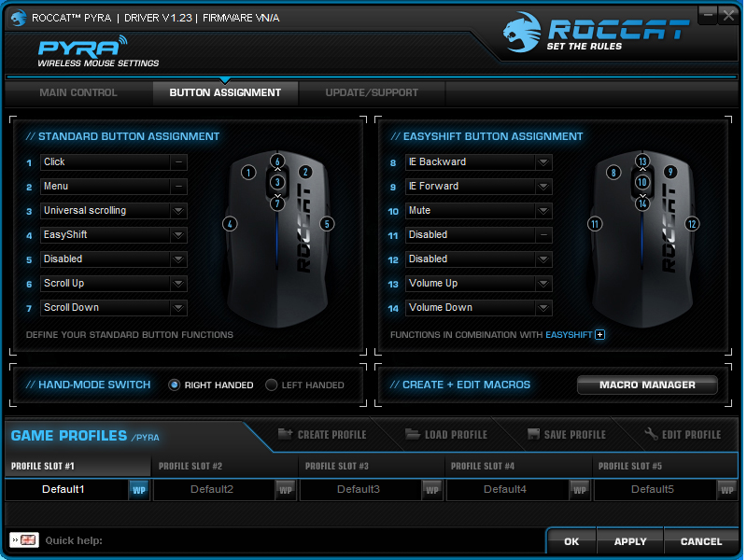This screenshot has height=560, width=747.
Task: Switch to Main Control tab
Action: 78,92
